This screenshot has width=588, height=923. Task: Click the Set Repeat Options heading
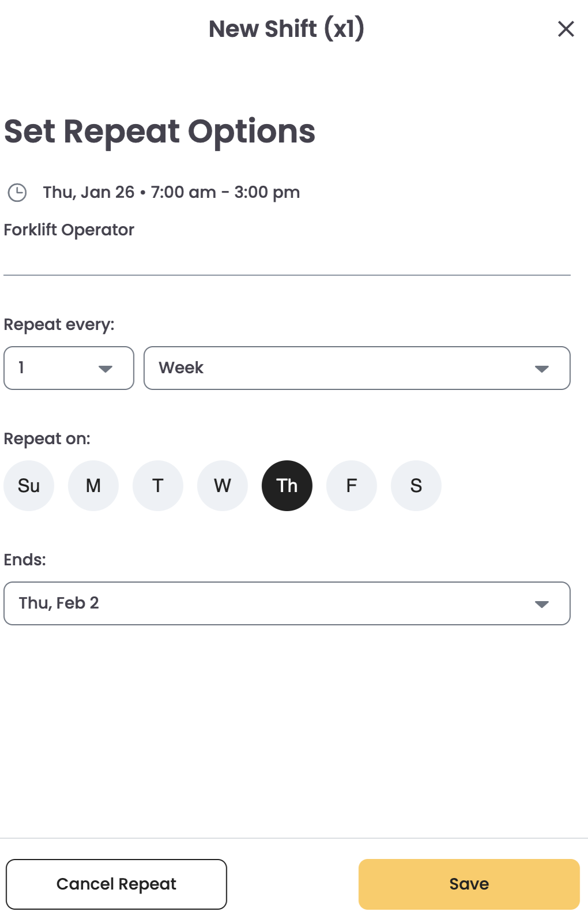[160, 132]
